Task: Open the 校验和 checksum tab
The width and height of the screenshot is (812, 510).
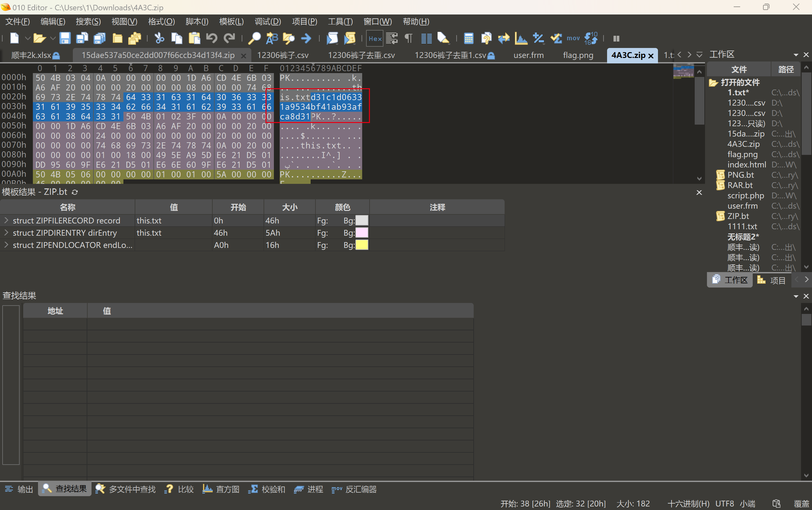Action: 267,489
